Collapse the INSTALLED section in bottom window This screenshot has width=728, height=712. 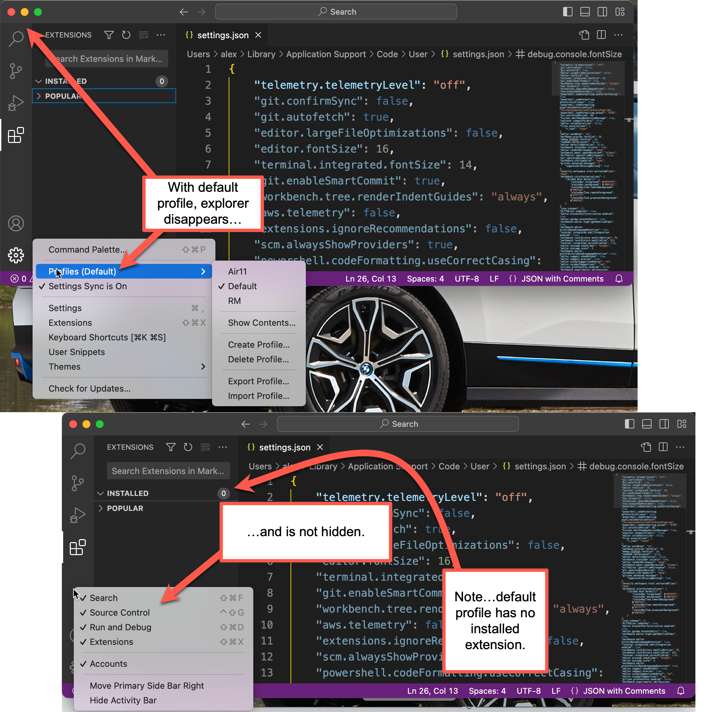[x=128, y=493]
